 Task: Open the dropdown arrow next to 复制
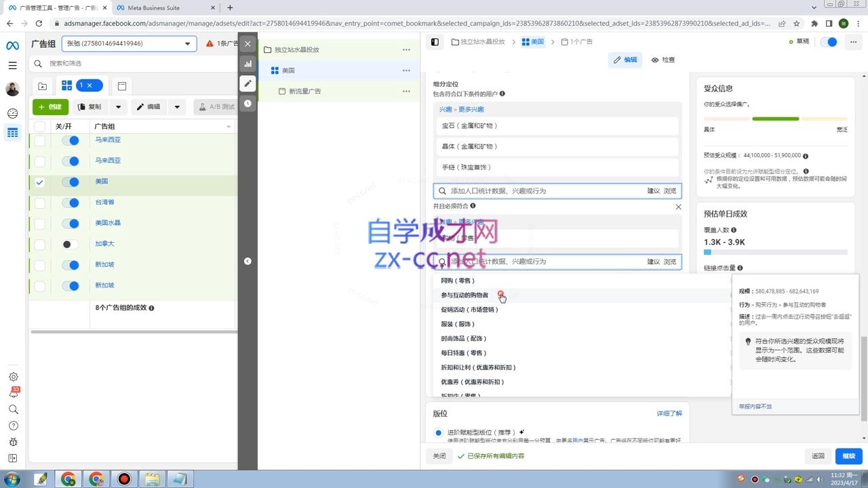[x=118, y=107]
